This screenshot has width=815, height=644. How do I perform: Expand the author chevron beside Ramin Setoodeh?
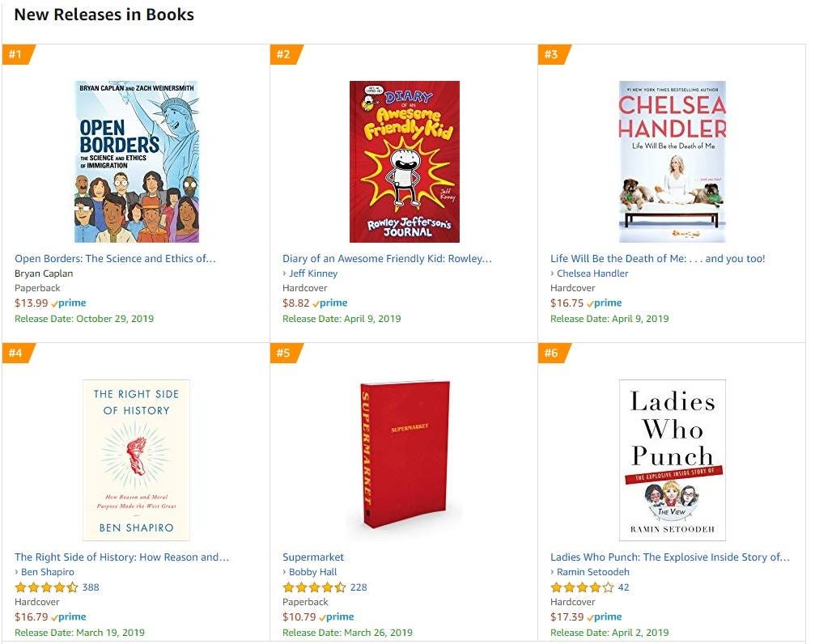click(x=554, y=571)
